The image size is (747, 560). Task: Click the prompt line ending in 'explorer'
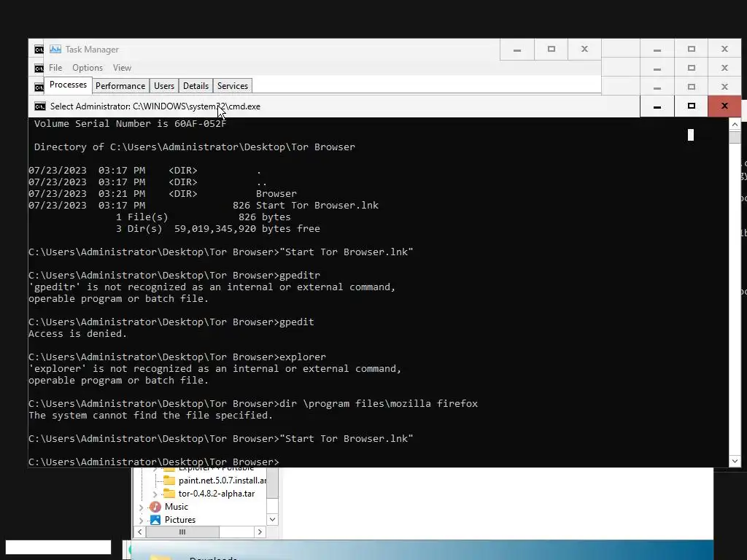[x=177, y=357]
